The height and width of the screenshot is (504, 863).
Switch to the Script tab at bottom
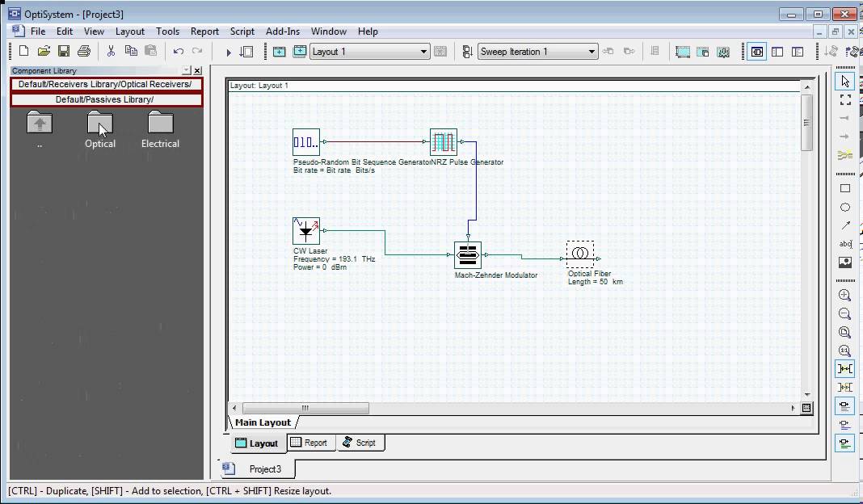(360, 443)
